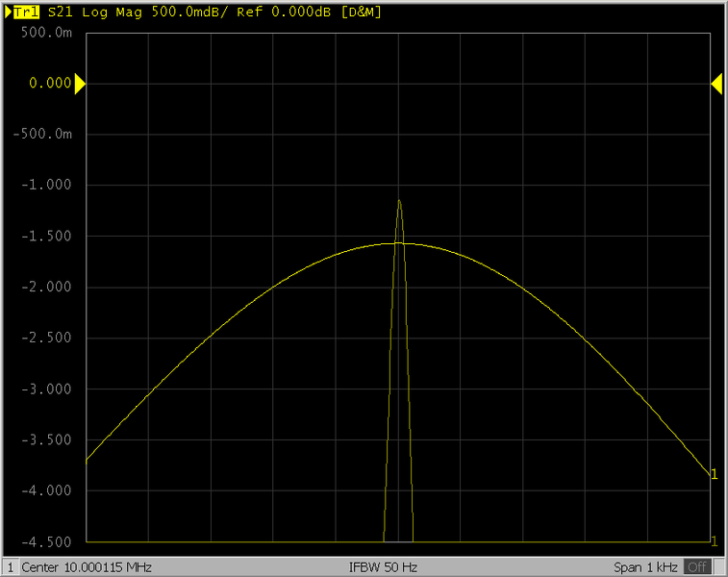Click the lower trace marker 1 at bottom right
This screenshot has height=577, width=728.
pos(714,539)
